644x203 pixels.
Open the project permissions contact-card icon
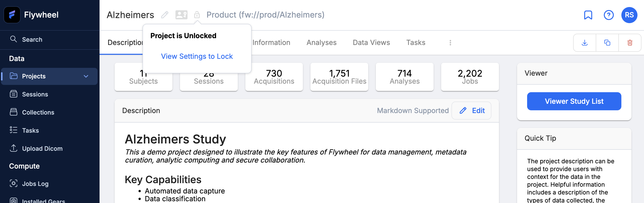[x=181, y=15]
